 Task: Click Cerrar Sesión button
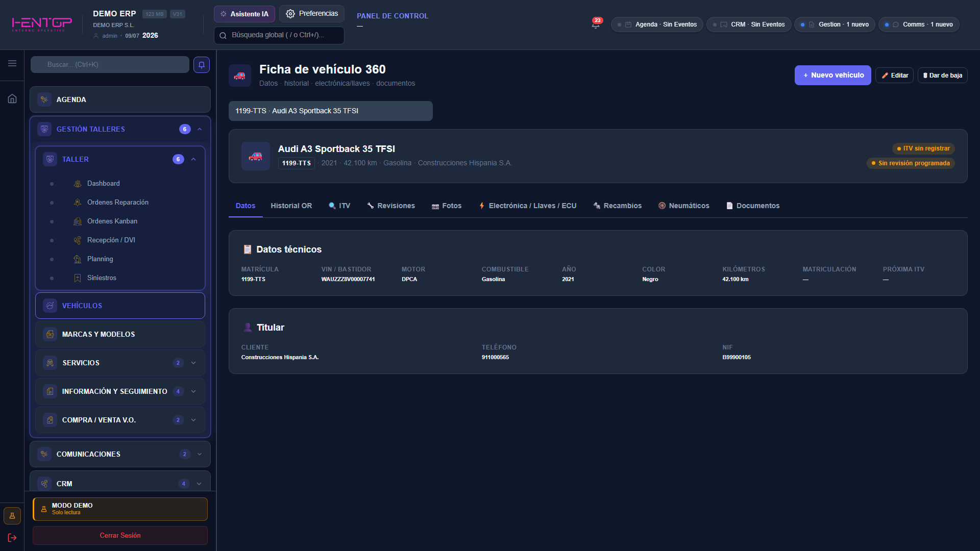[120, 536]
